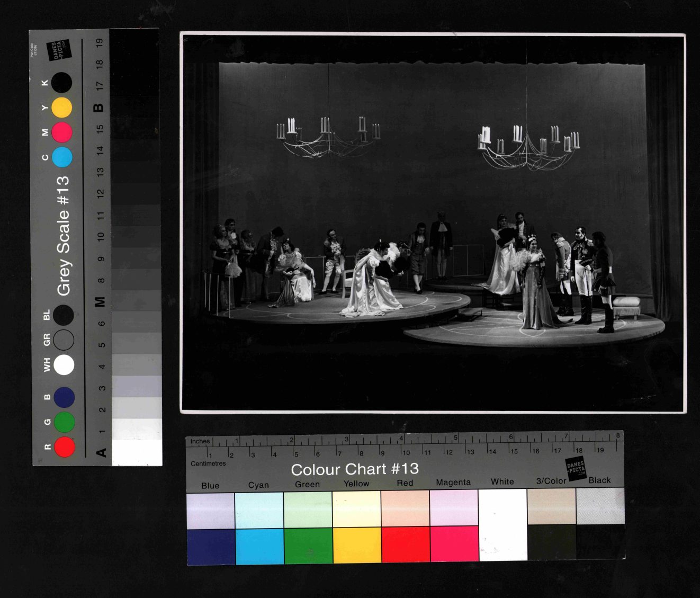Select the bright cyan swatch on Colour Chart
Image resolution: width=700 pixels, height=598 pixels.
(259, 547)
